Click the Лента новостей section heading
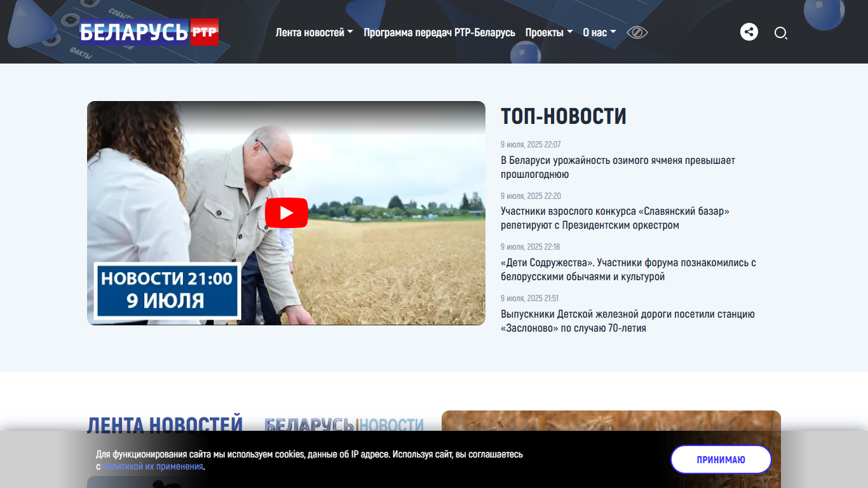 165,424
